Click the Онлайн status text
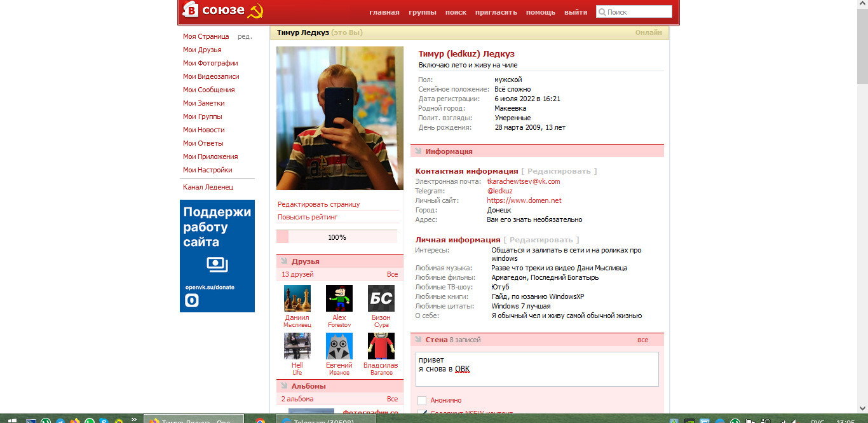The height and width of the screenshot is (423, 868). 648,32
